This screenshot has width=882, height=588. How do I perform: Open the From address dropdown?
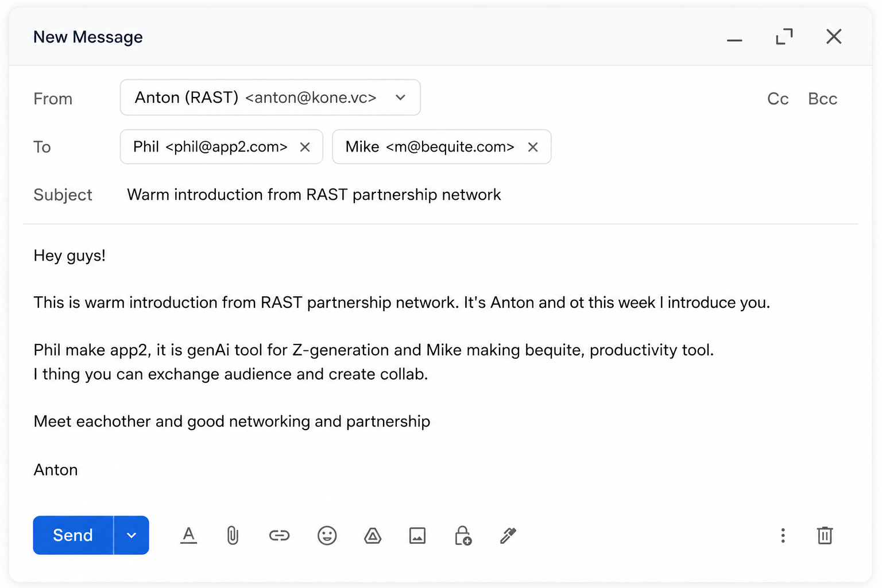(270, 98)
